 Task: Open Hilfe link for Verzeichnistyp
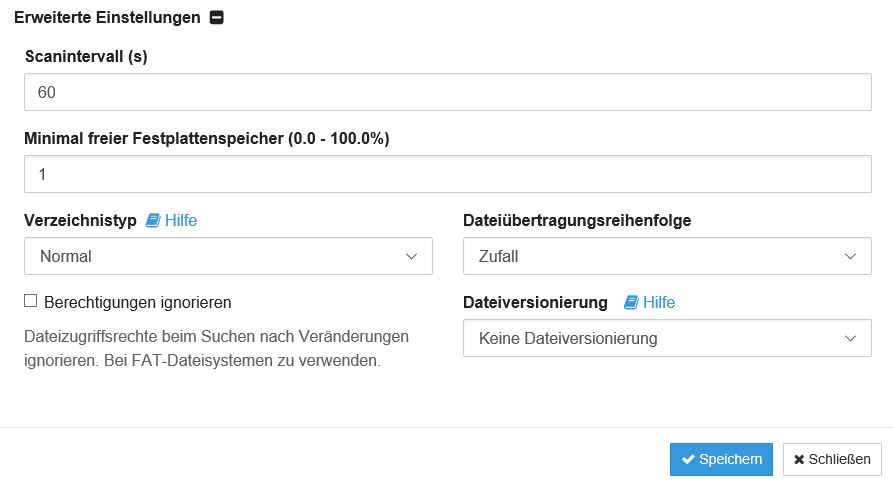(181, 220)
